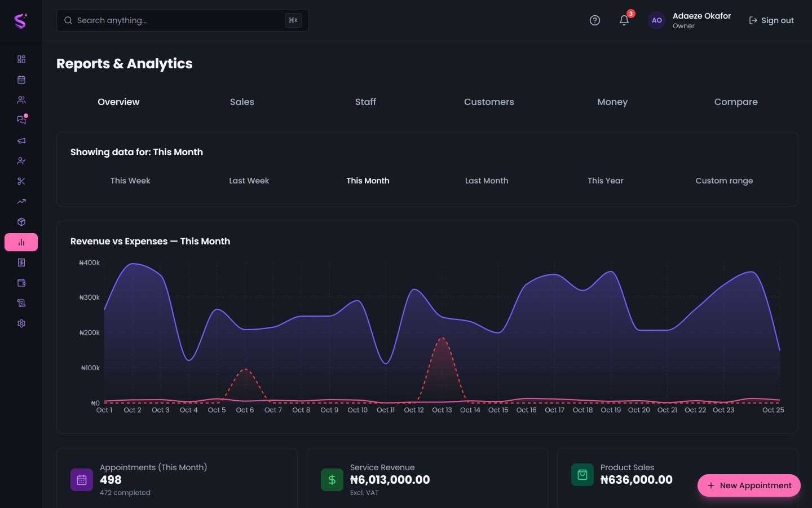
Task: Open the wallet icon in sidebar
Action: click(x=21, y=283)
